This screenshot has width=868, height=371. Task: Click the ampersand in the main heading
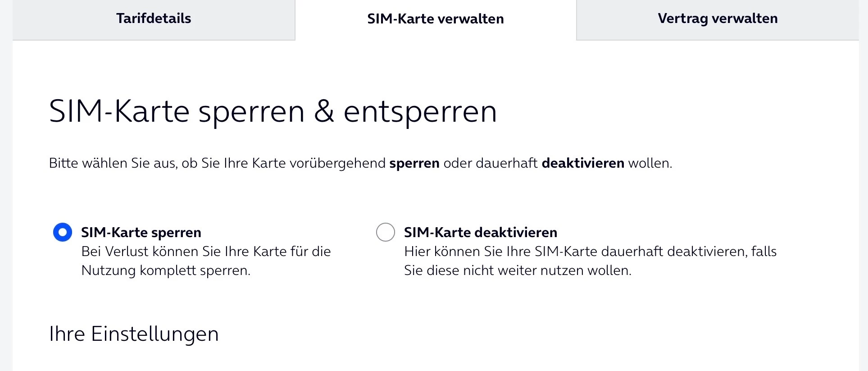point(324,111)
